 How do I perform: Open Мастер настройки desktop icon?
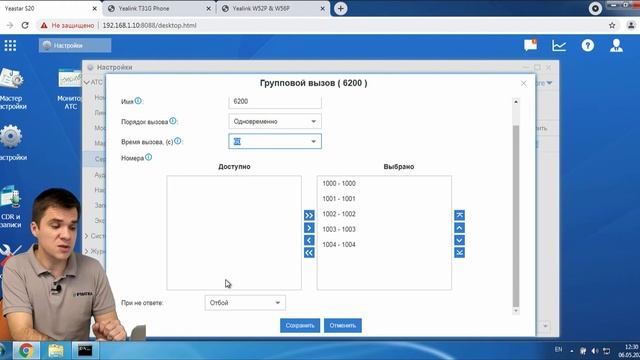(x=12, y=89)
